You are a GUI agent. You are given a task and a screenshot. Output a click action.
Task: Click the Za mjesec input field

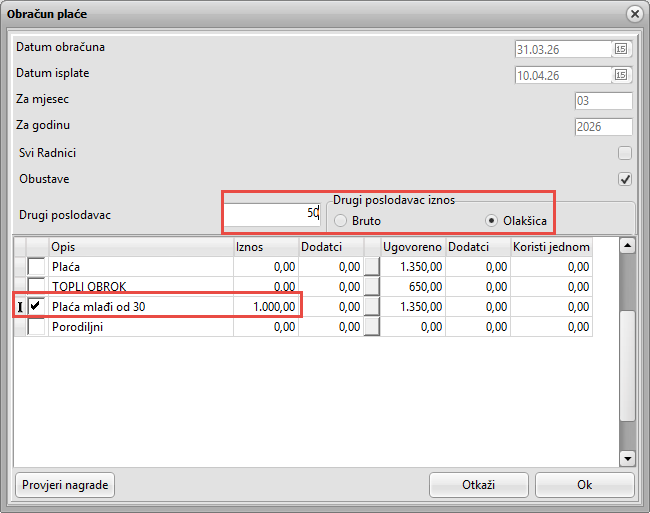pos(604,101)
